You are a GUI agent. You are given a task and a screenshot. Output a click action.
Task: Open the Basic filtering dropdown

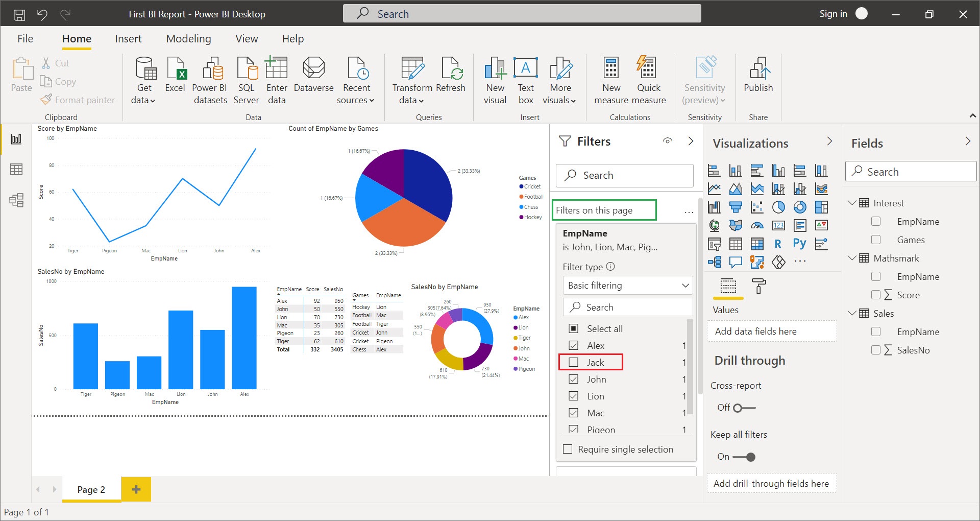click(627, 286)
